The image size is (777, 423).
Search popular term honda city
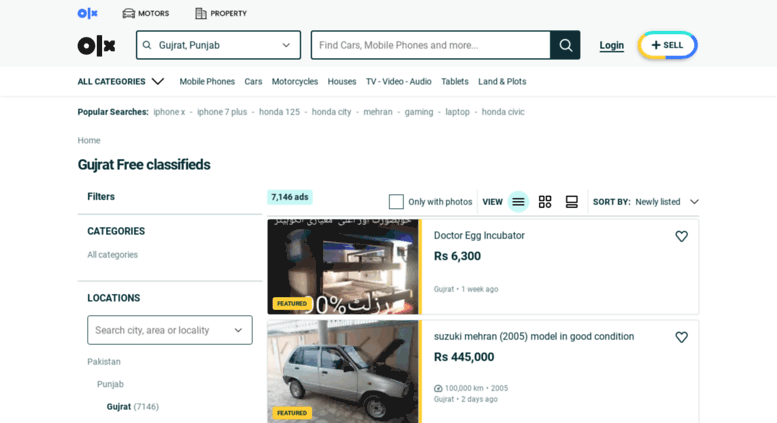(x=332, y=112)
